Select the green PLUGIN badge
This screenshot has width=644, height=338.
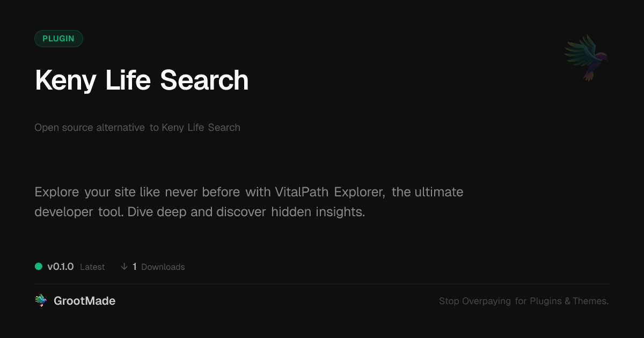tap(58, 39)
